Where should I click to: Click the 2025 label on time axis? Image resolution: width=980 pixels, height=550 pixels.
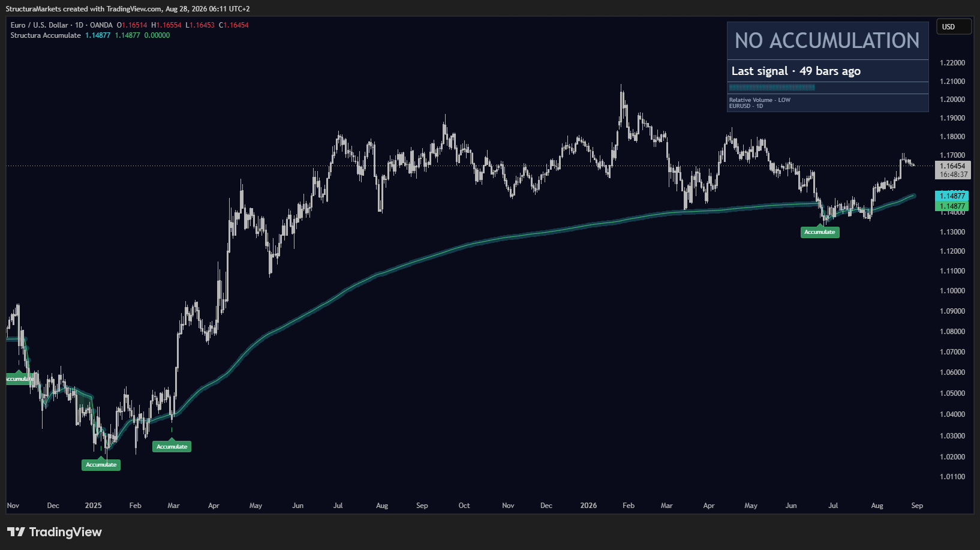coord(93,506)
